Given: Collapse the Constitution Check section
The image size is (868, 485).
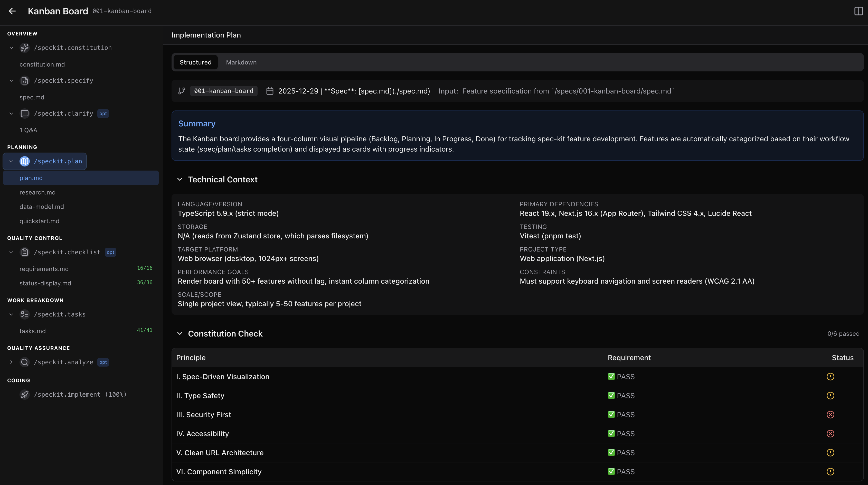Looking at the screenshot, I should point(180,334).
